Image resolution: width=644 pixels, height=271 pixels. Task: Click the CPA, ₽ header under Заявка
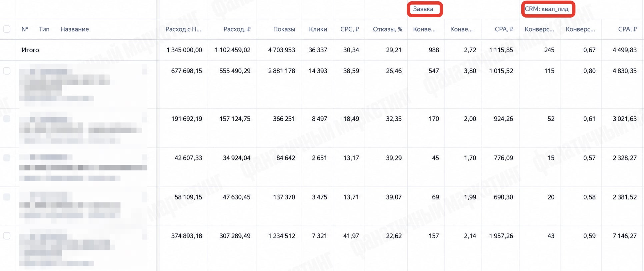pos(504,29)
